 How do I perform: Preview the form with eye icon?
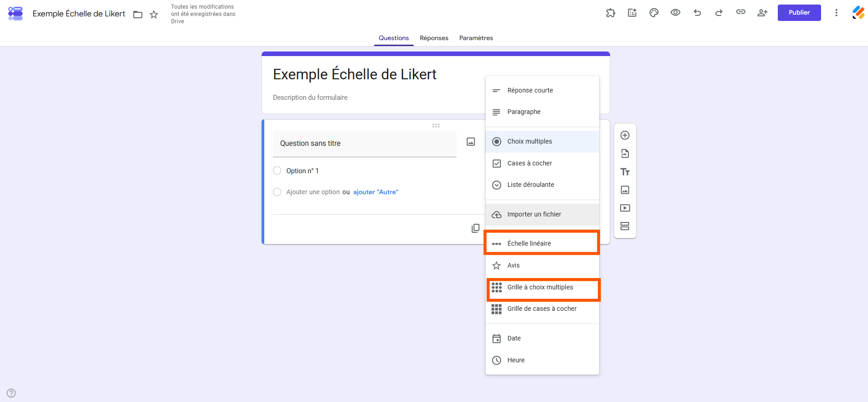coord(675,13)
